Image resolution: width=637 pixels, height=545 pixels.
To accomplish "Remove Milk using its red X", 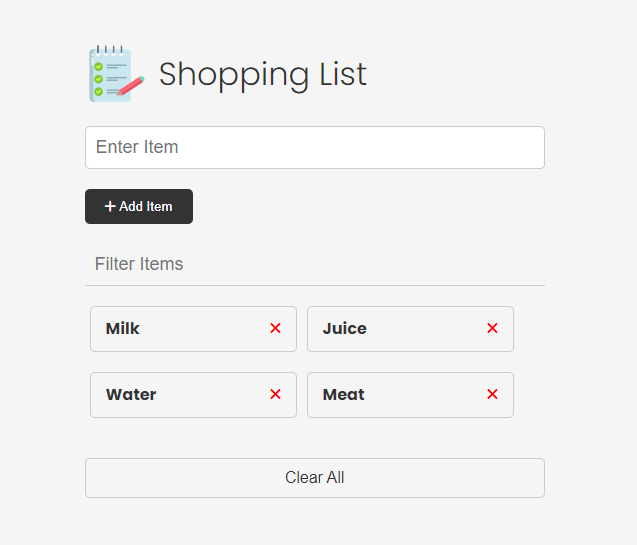I will click(x=276, y=328).
